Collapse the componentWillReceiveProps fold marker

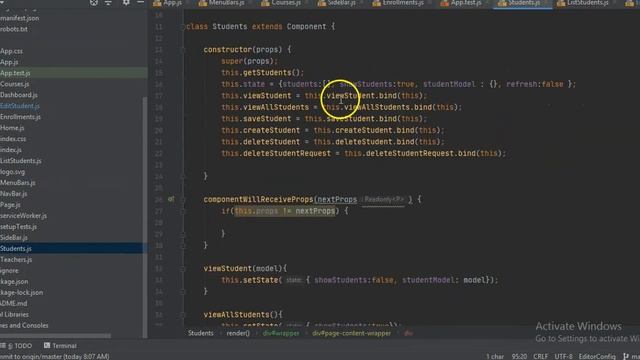pos(183,200)
